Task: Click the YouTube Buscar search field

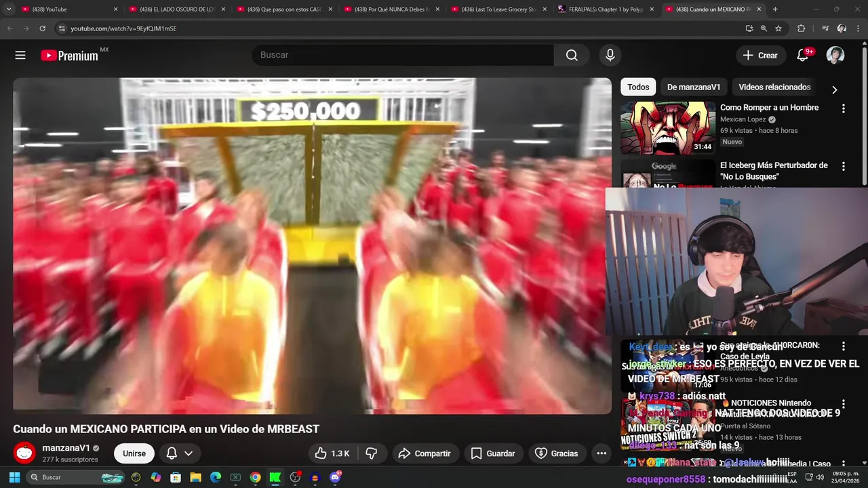Action: pos(403,55)
